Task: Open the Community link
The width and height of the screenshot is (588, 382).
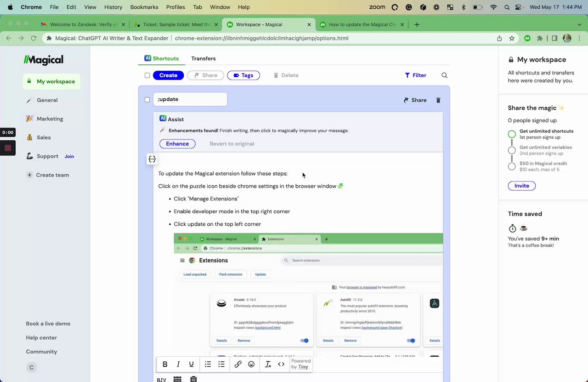Action: [41, 352]
